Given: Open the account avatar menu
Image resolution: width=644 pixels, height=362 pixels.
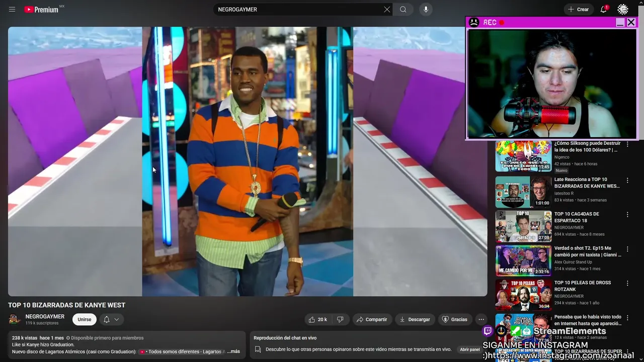Looking at the screenshot, I should pos(623,10).
